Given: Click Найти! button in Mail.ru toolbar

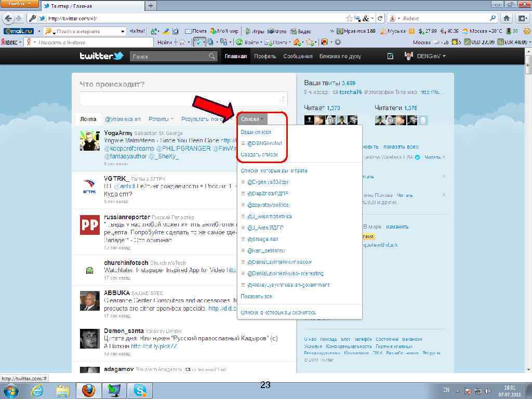Looking at the screenshot, I should click(137, 31).
